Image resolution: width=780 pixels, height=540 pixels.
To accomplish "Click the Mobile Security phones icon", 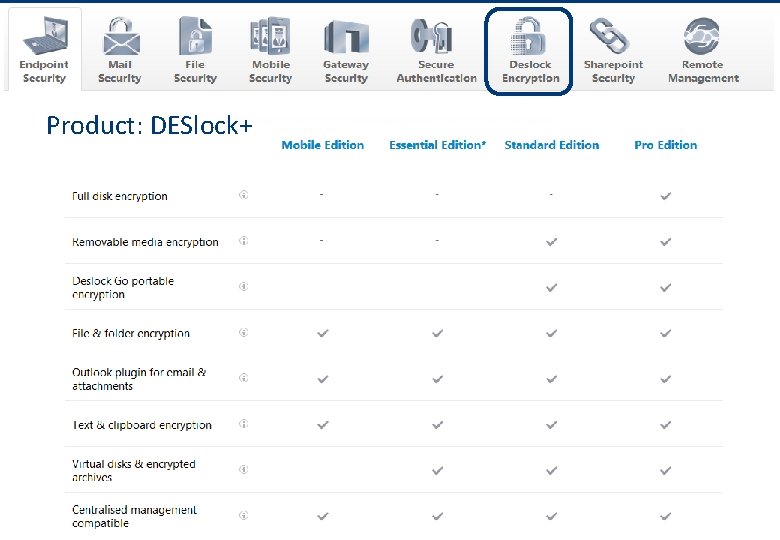I will tap(270, 38).
